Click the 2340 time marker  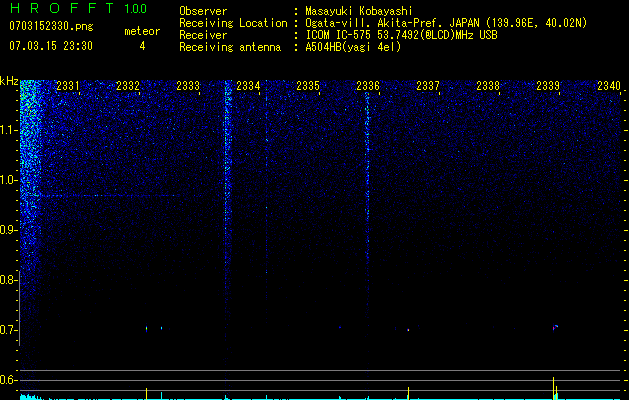tap(609, 85)
